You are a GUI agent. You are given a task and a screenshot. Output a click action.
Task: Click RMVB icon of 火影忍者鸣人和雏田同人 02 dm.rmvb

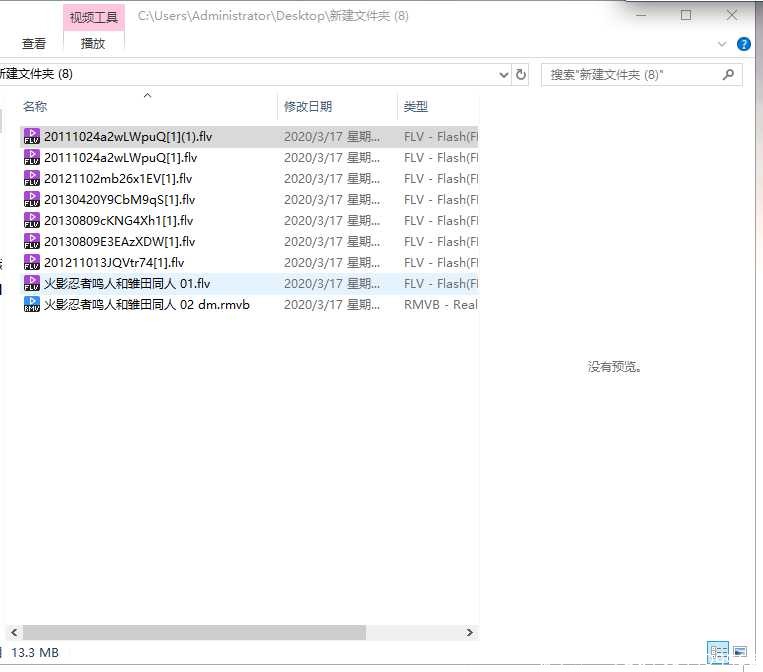click(32, 305)
